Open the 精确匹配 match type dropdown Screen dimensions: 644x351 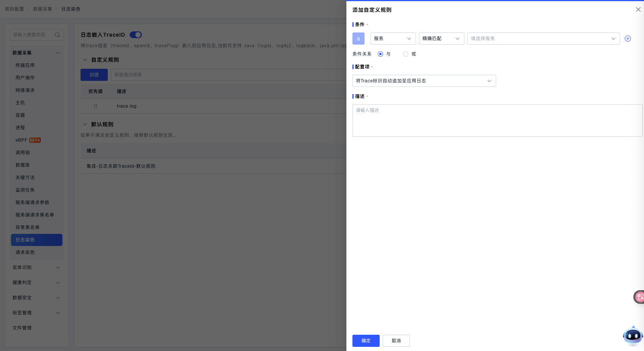pyautogui.click(x=441, y=39)
